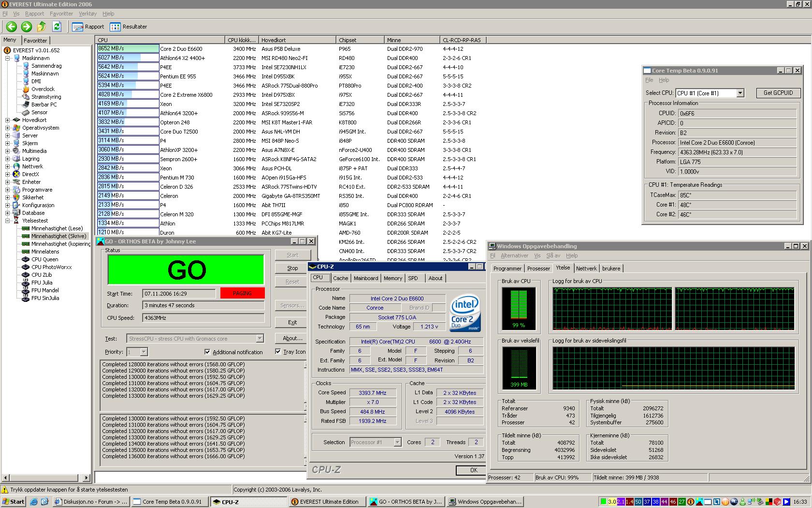Go forward with the green right arrow

(x=27, y=27)
